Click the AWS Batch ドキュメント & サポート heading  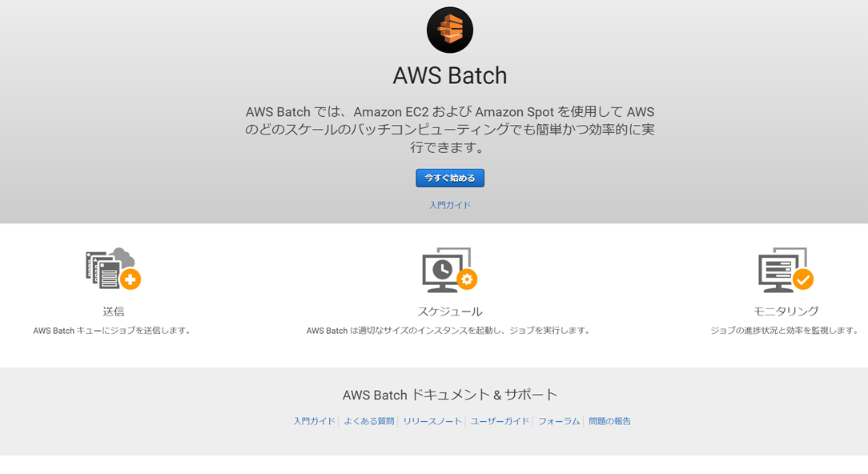coord(449,395)
